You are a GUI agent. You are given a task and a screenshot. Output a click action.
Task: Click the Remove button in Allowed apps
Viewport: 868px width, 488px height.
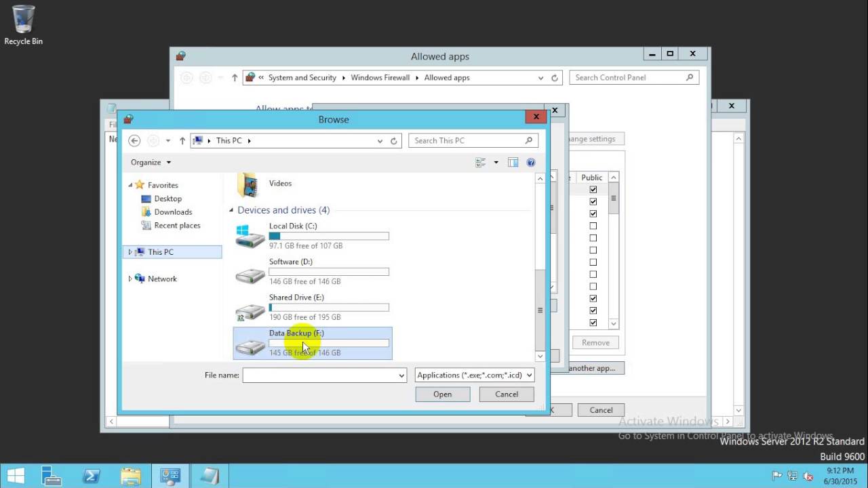point(595,342)
